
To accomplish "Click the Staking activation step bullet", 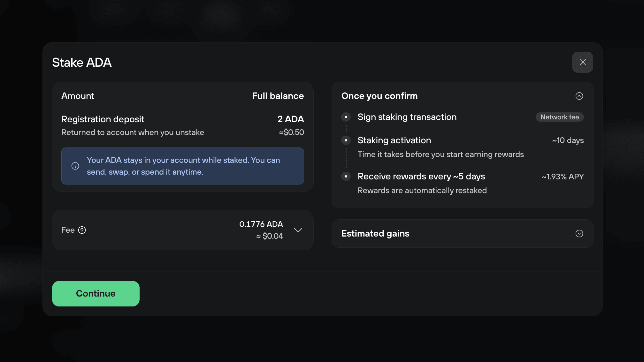I will tap(346, 140).
